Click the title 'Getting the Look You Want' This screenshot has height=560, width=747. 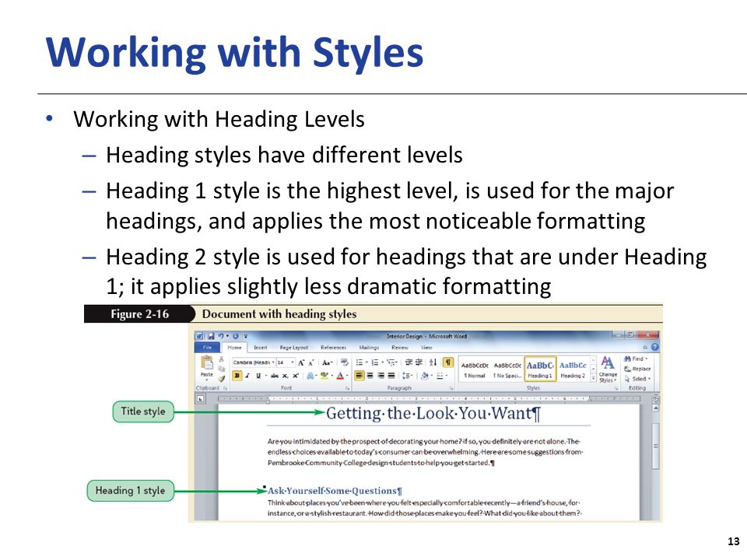coord(429,413)
